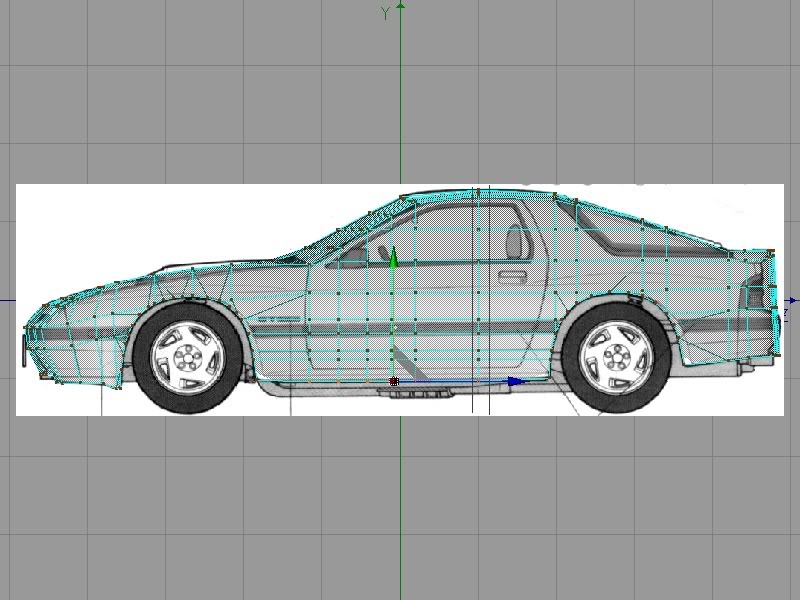800x600 pixels.
Task: Click the rear wheel hub of the car blueprint
Action: 617,358
